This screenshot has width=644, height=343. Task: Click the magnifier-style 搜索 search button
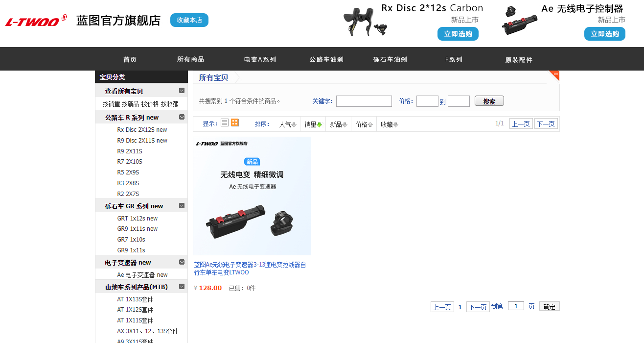coord(488,101)
